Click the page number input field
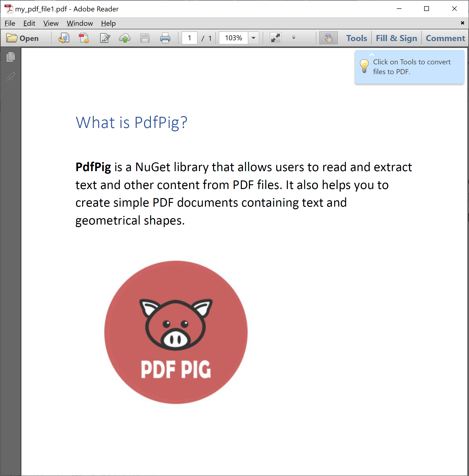Screen dimensions: 469x476 pos(189,38)
